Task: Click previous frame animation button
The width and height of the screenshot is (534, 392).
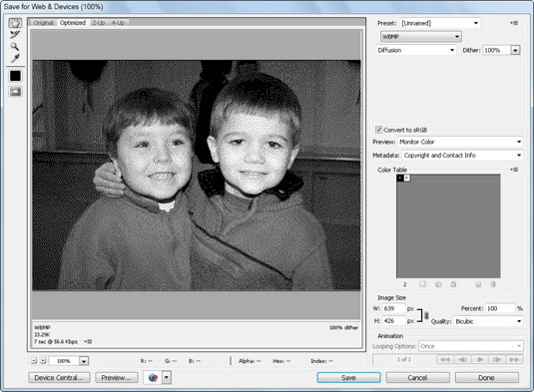Action: point(462,359)
